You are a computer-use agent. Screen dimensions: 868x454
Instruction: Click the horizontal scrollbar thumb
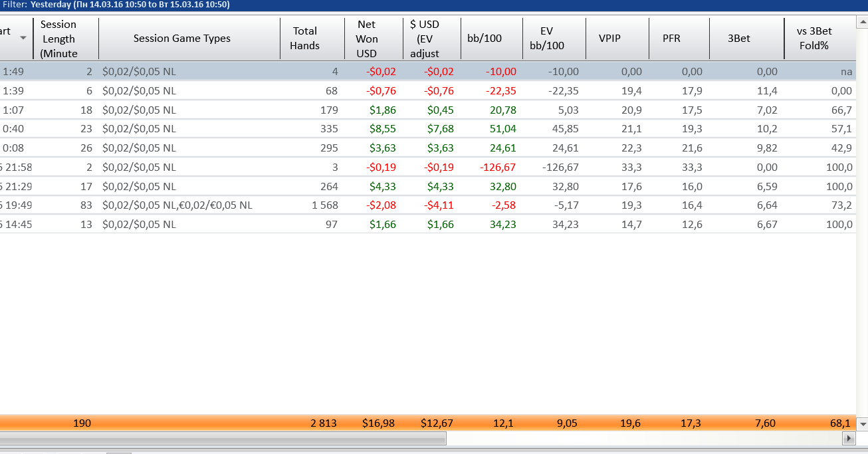click(223, 438)
